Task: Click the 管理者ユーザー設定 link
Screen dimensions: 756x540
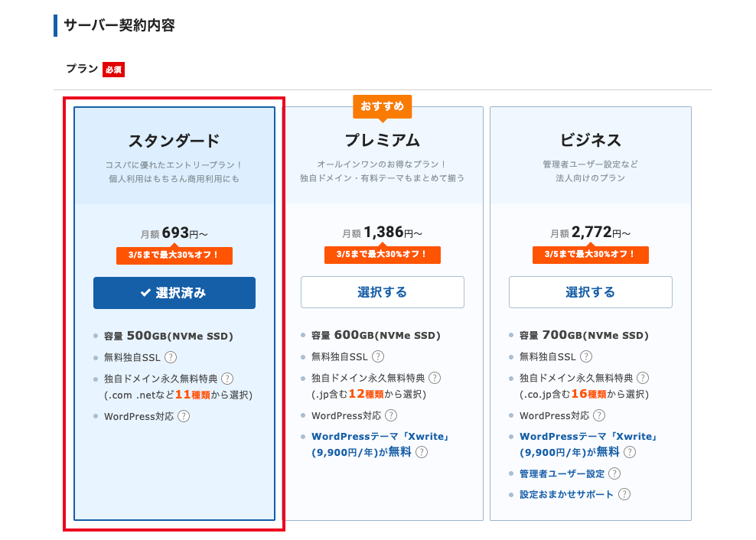Action: coord(562,473)
